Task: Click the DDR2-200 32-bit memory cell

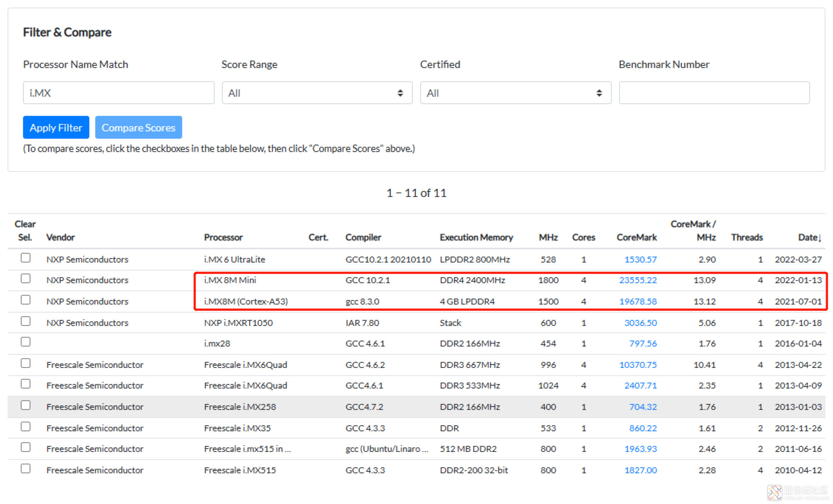Action: pyautogui.click(x=474, y=470)
